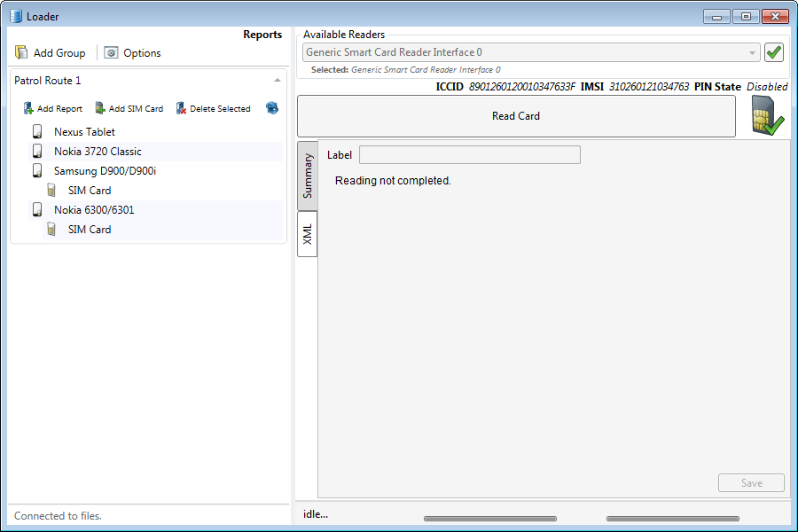Screen dimensions: 798x532
Task: Click the blue globe icon in Patrol Route toolbar
Action: (272, 108)
